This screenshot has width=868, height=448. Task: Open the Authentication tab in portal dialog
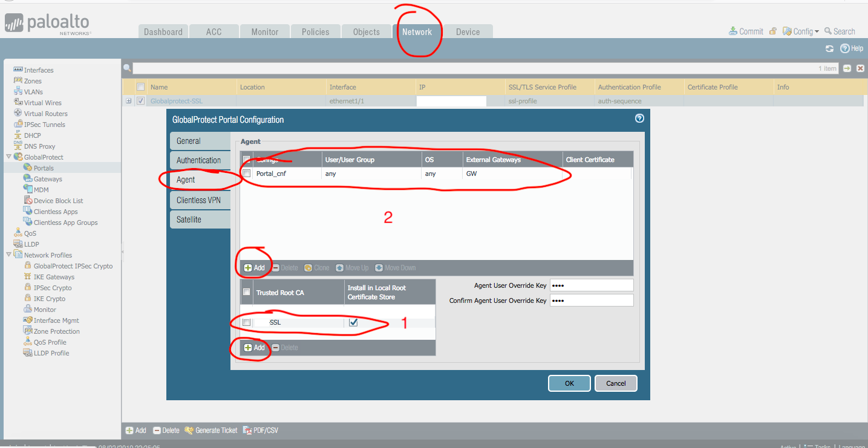[x=199, y=160]
